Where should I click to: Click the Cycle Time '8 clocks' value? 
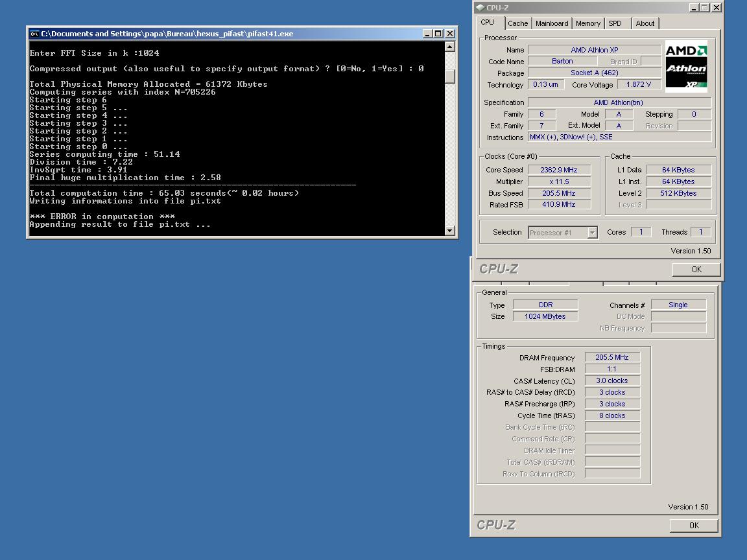612,415
